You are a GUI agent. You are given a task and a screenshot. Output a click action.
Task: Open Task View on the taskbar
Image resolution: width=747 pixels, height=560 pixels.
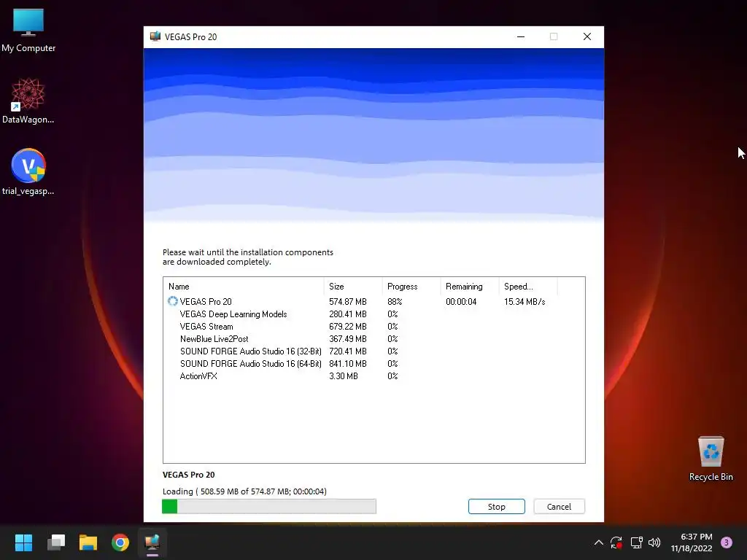[56, 542]
